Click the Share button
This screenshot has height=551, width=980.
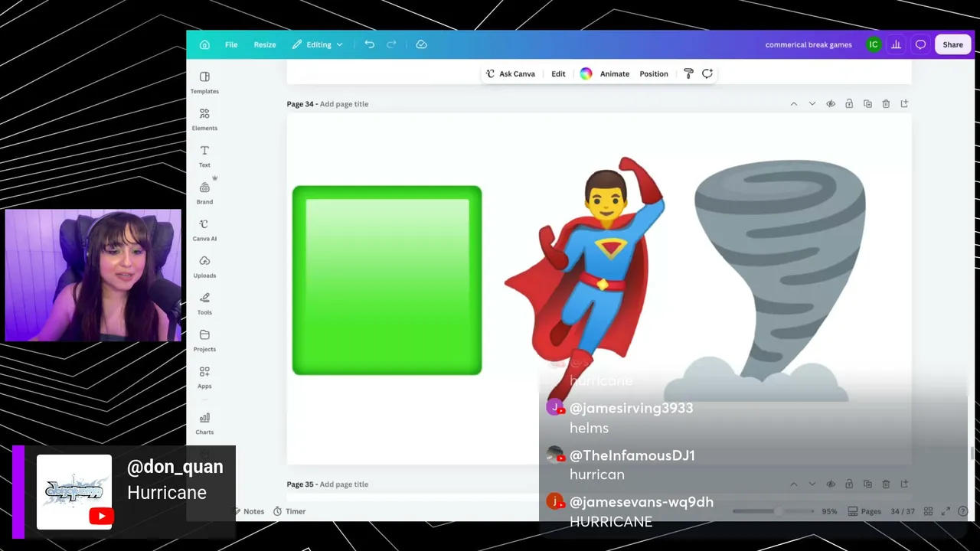[x=952, y=44]
